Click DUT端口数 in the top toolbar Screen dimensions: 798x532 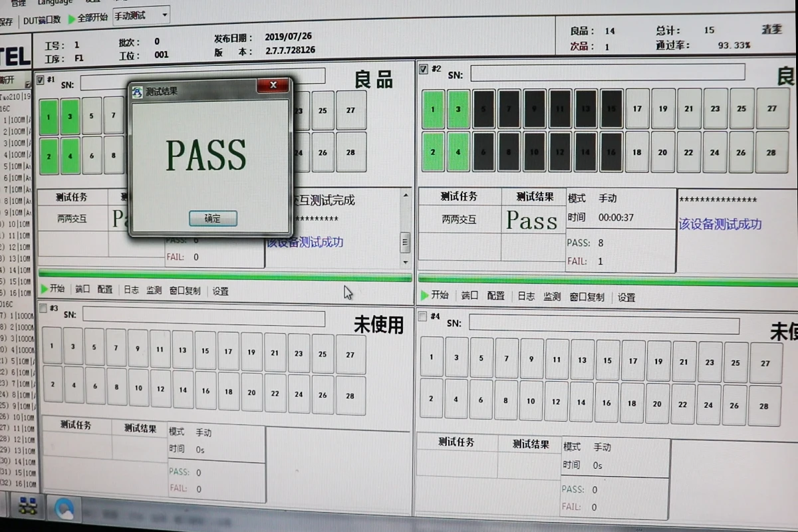click(x=42, y=21)
